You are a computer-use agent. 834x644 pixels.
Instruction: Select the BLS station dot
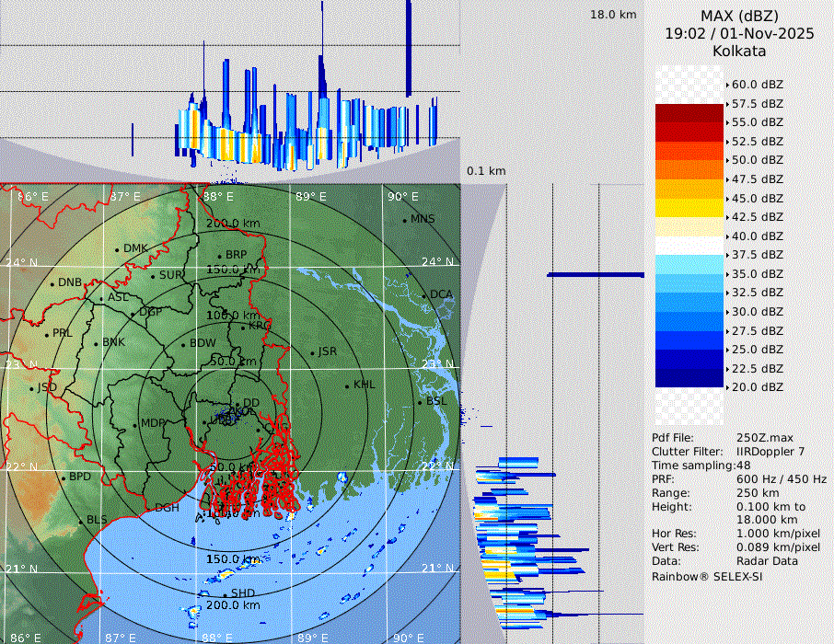[x=80, y=521]
